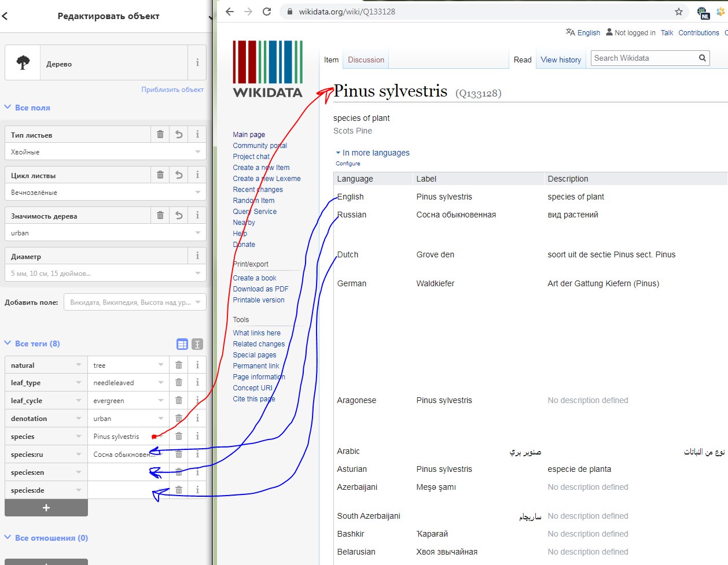Show info for the leaf_type tag

pyautogui.click(x=197, y=382)
